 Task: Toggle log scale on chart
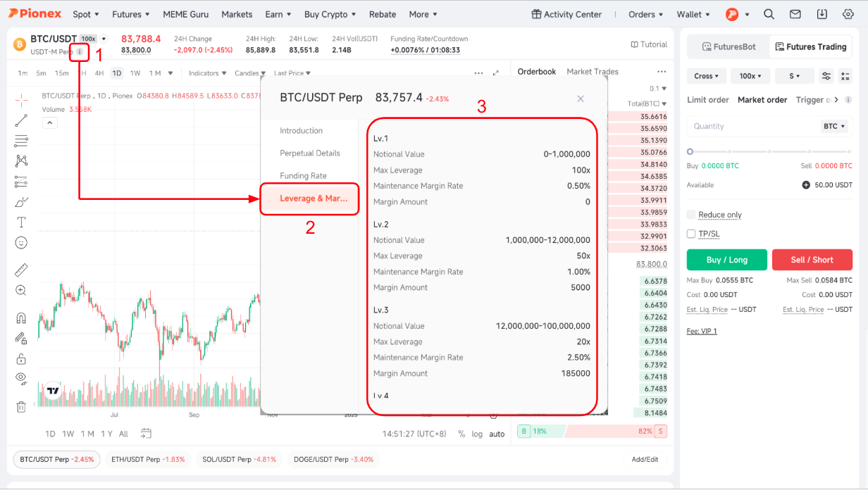tap(478, 434)
